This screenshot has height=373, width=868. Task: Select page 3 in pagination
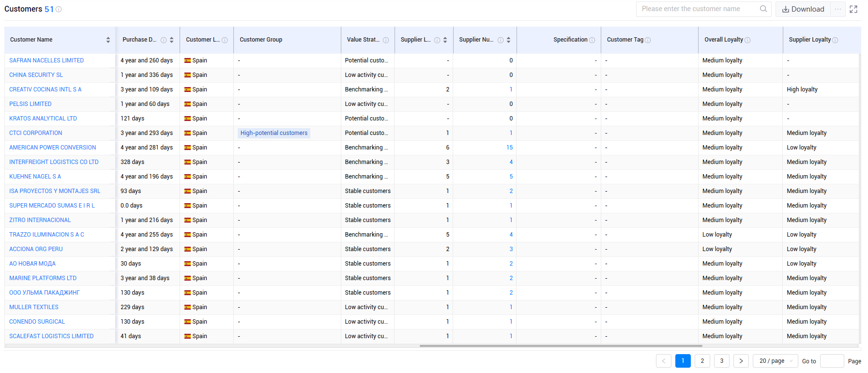point(722,361)
